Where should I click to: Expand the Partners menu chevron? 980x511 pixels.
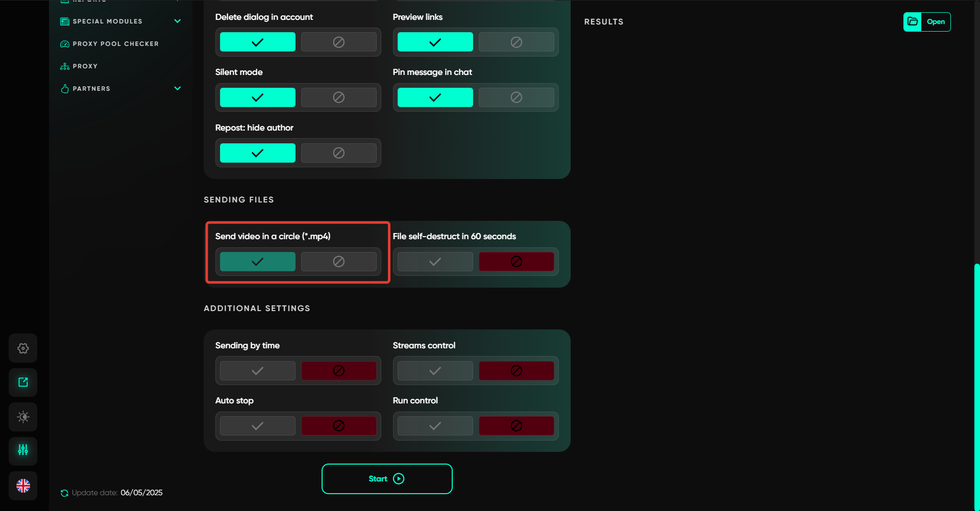[178, 89]
